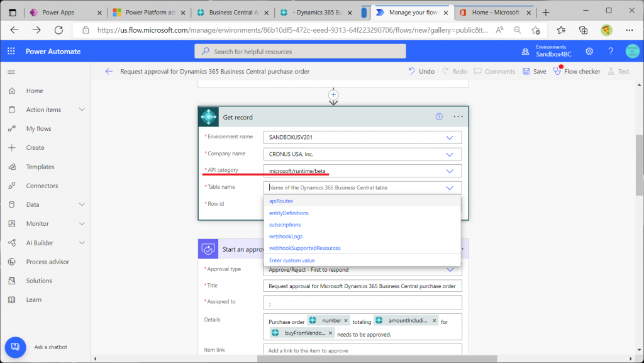
Task: Switch to Home - Microsoft tab
Action: tap(496, 13)
